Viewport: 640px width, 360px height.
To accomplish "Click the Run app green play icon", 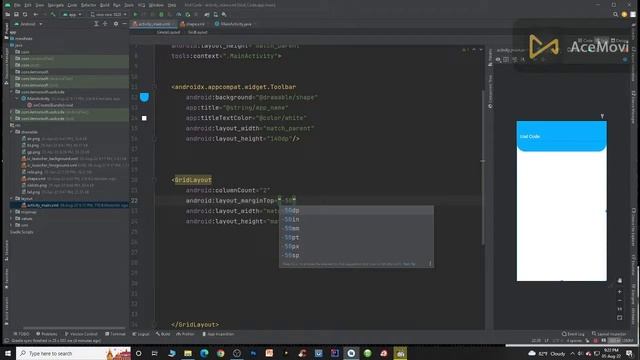I will 136,14.
